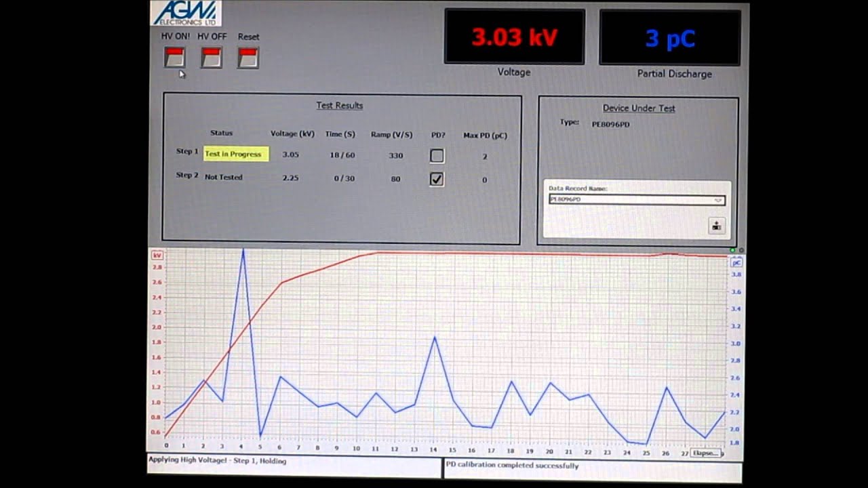
Task: Click the blue pC axis label
Action: coord(736,262)
